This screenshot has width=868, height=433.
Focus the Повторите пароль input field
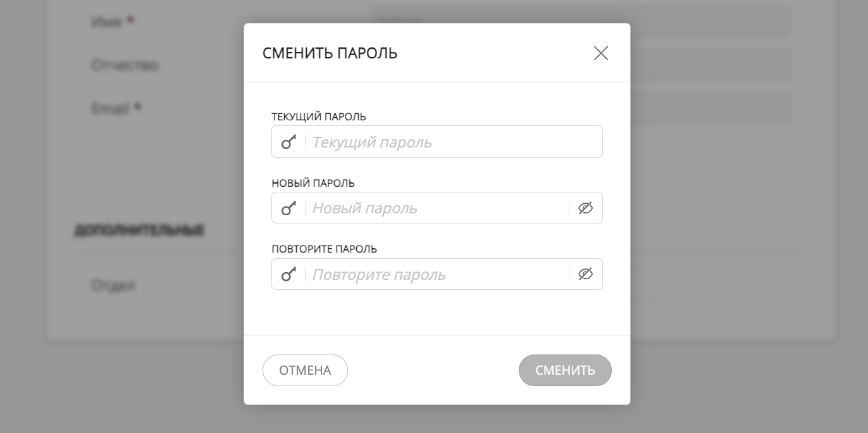pos(437,274)
